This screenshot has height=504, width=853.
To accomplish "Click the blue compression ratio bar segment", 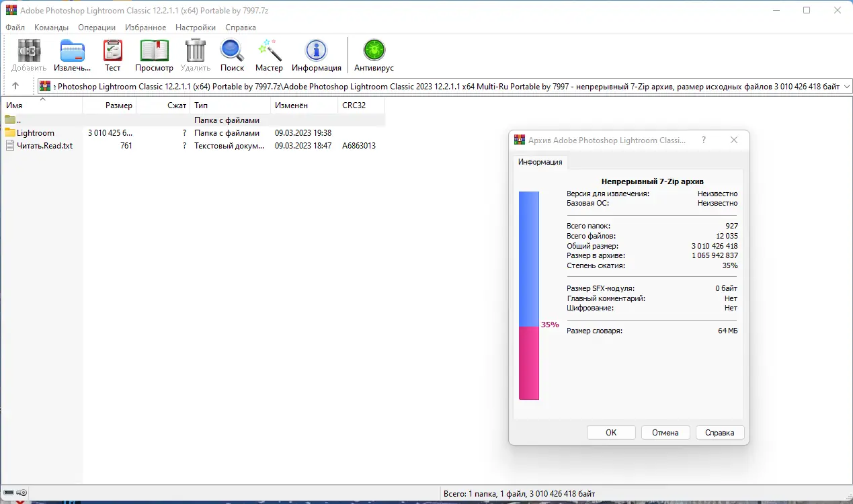I will click(x=529, y=259).
